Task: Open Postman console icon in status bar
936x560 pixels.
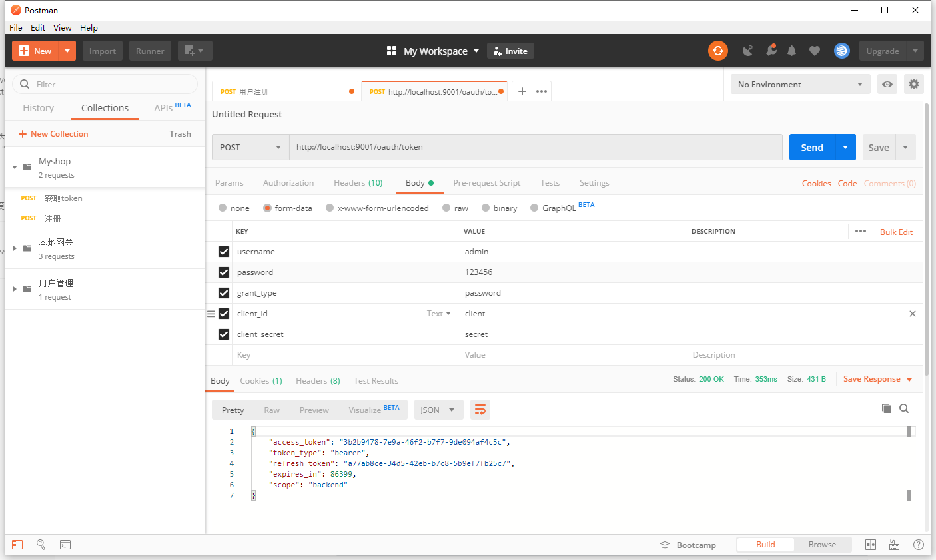Action: [65, 545]
